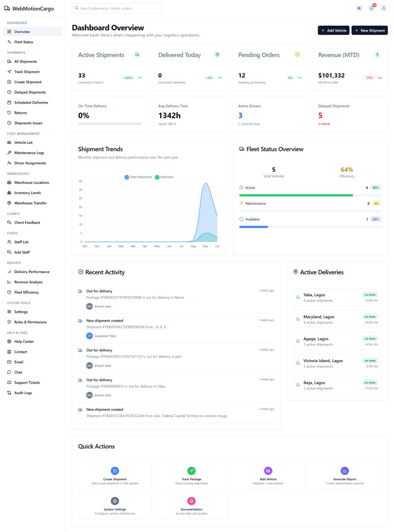Click the Create Shipment quick action icon
The image size is (394, 532).
[x=115, y=471]
